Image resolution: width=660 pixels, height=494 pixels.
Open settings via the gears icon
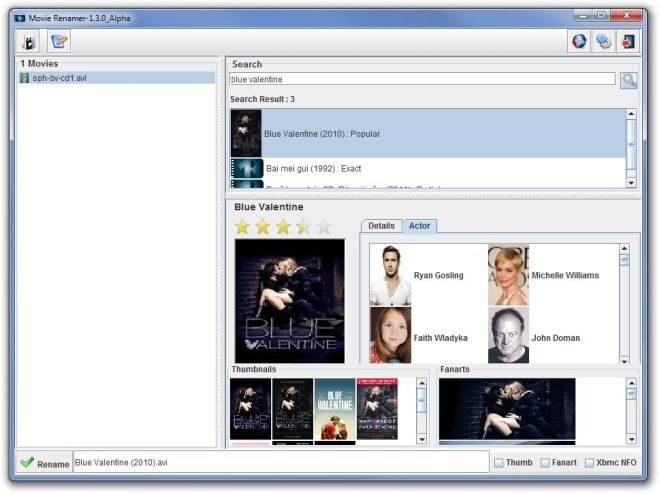click(x=603, y=41)
